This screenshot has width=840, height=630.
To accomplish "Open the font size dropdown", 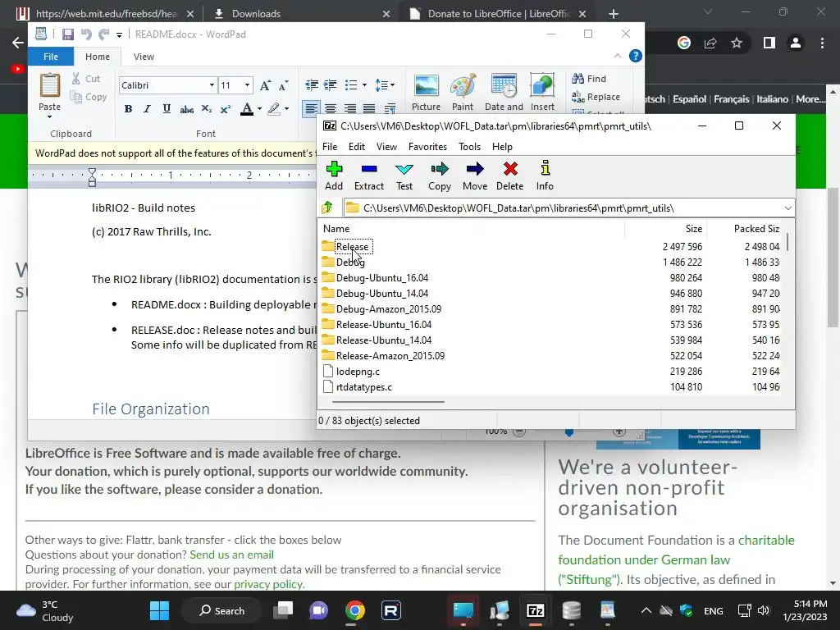I will (x=247, y=85).
